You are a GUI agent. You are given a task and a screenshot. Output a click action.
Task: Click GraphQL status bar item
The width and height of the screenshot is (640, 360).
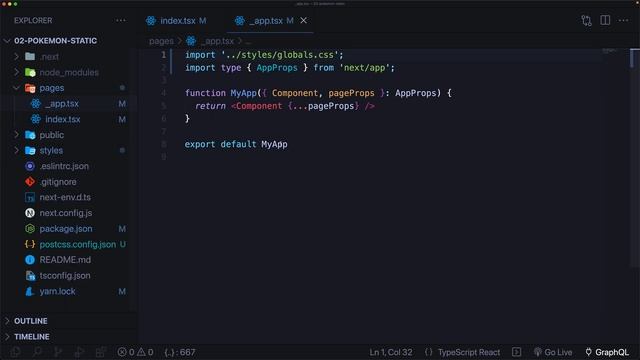point(607,352)
